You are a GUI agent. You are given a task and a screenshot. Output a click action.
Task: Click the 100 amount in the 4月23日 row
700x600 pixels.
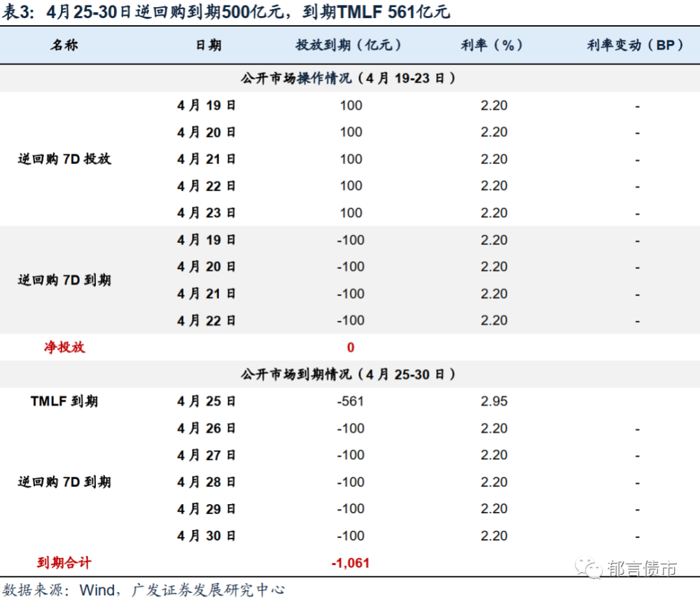pyautogui.click(x=351, y=213)
